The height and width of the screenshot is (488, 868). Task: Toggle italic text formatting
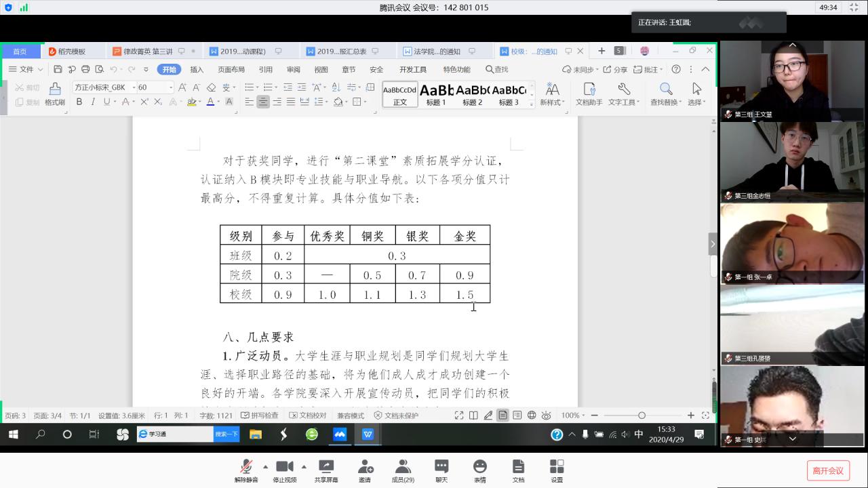(x=92, y=102)
